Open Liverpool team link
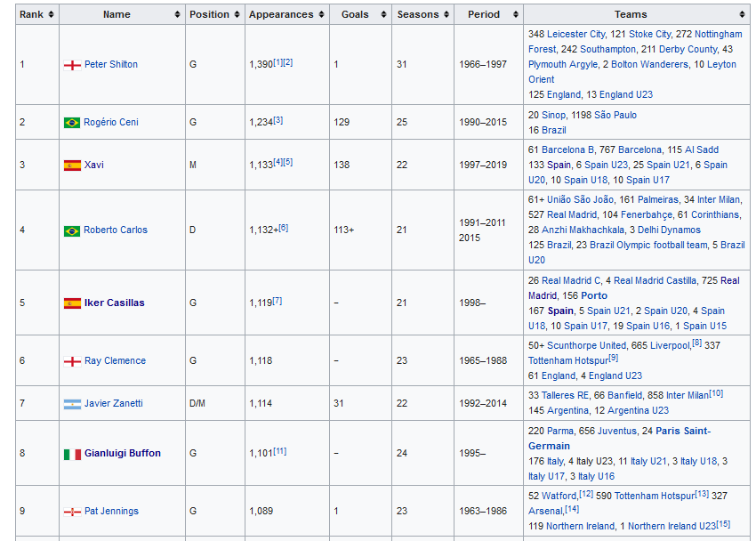 coord(671,346)
